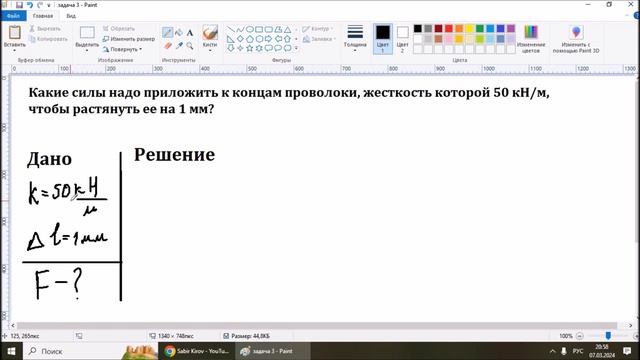Choose the Polygon shape
The height and width of the screenshot is (360, 640).
(278, 29)
